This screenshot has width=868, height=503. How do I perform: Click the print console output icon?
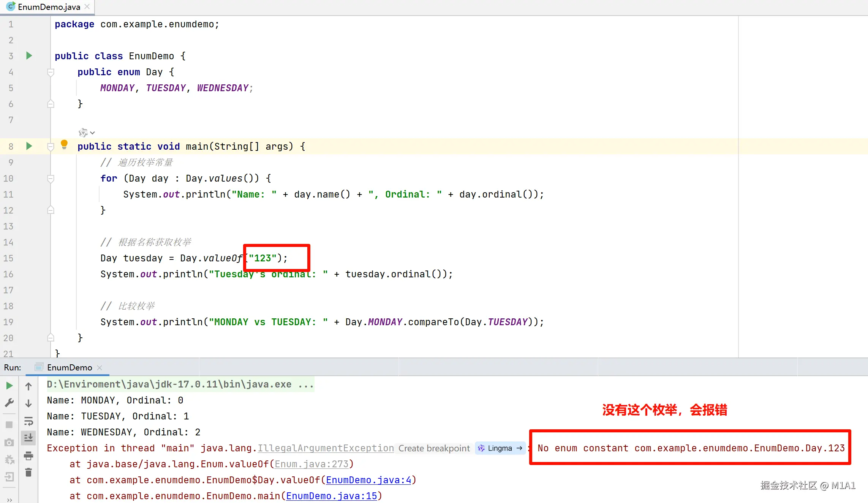(28, 456)
